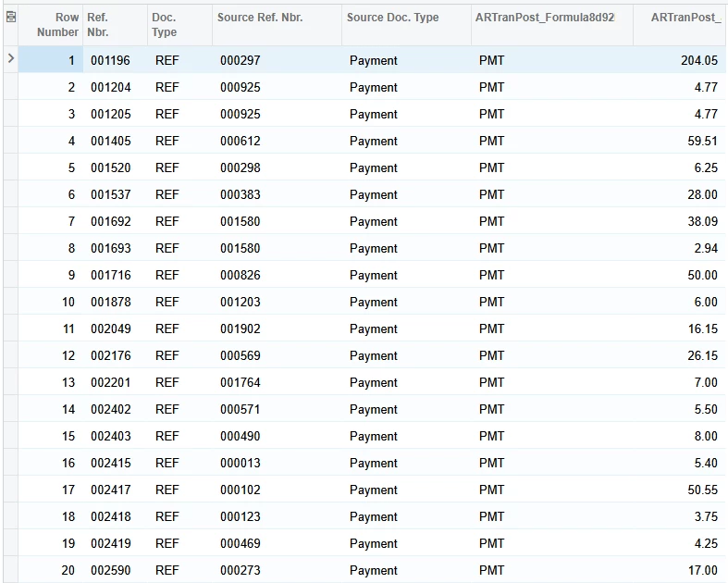Click Payment in row 7

point(374,221)
